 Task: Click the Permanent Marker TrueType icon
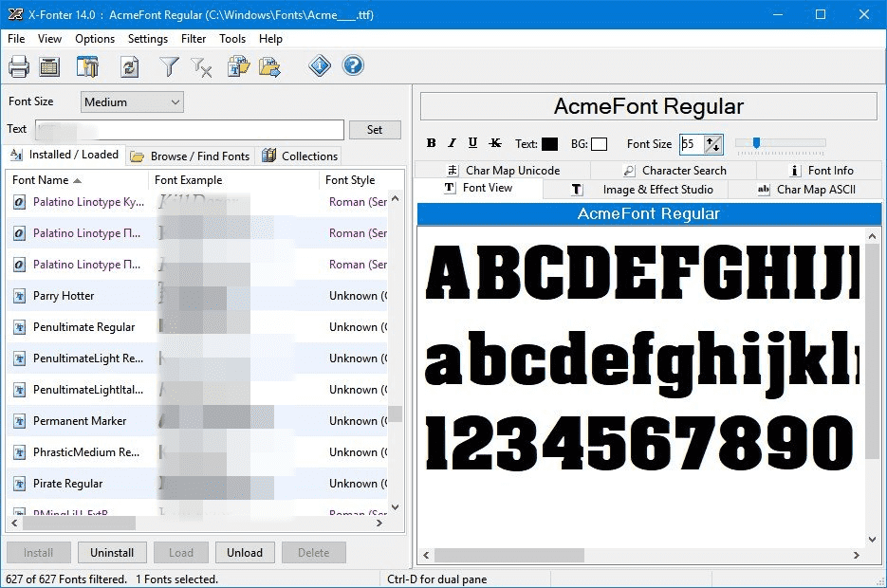pos(19,421)
